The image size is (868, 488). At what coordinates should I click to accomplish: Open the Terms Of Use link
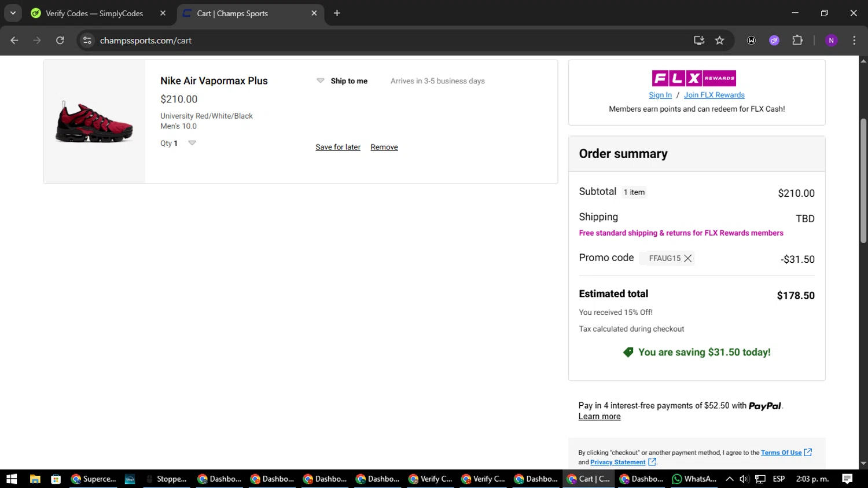point(781,453)
